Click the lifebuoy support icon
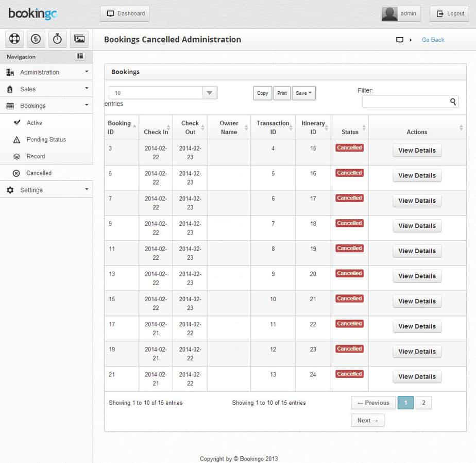 coord(14,39)
